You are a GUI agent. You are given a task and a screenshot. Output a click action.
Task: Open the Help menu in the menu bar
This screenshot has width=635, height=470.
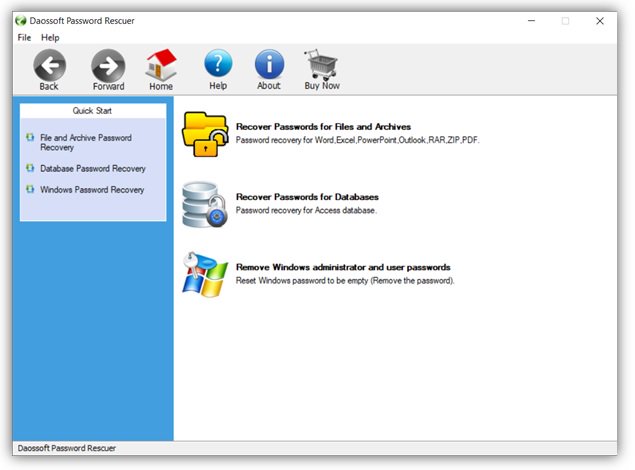click(x=50, y=38)
